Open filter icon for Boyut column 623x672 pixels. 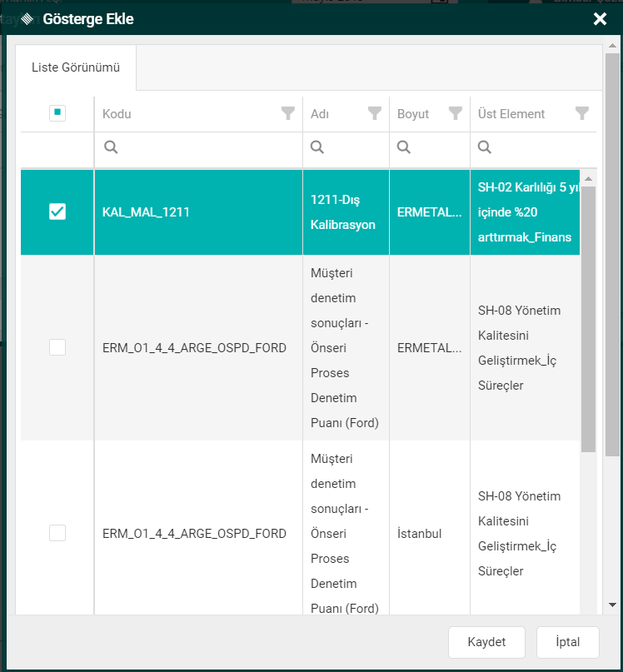coord(456,113)
